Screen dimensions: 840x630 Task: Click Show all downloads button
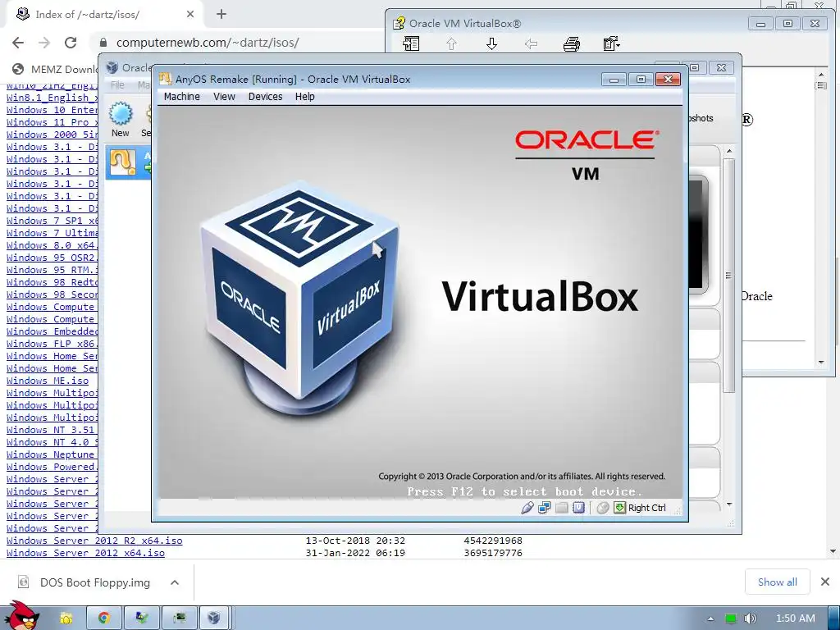click(x=778, y=582)
